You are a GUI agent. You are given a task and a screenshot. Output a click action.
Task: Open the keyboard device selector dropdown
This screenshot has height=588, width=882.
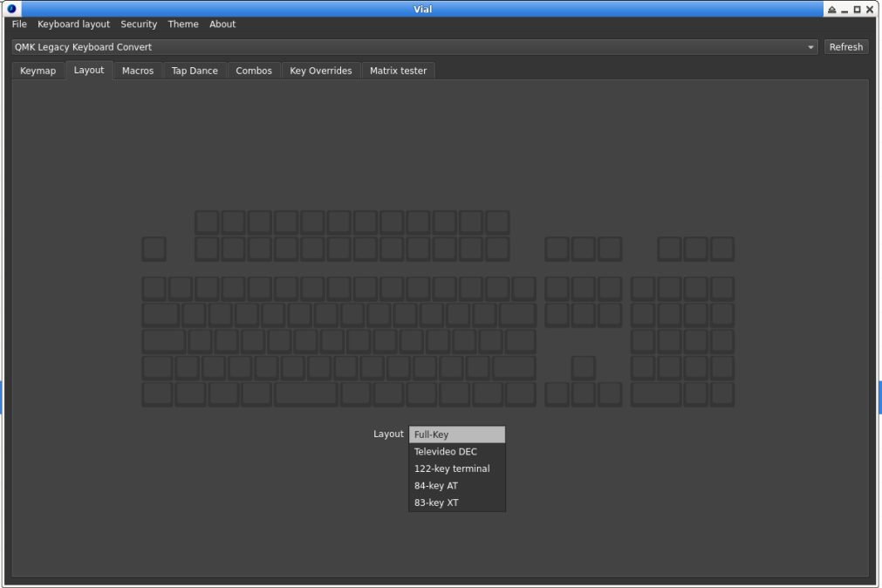(810, 47)
